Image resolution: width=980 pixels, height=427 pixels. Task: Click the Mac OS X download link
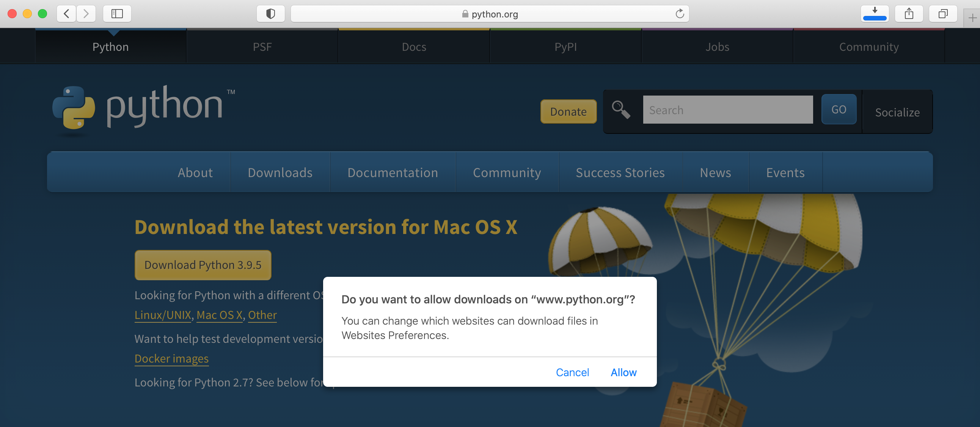219,314
